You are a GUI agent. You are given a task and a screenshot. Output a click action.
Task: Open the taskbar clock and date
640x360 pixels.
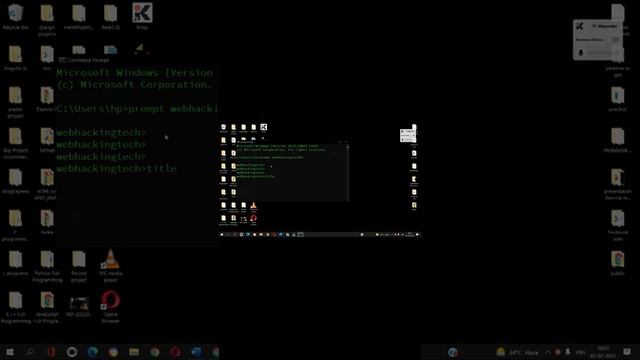(603, 352)
